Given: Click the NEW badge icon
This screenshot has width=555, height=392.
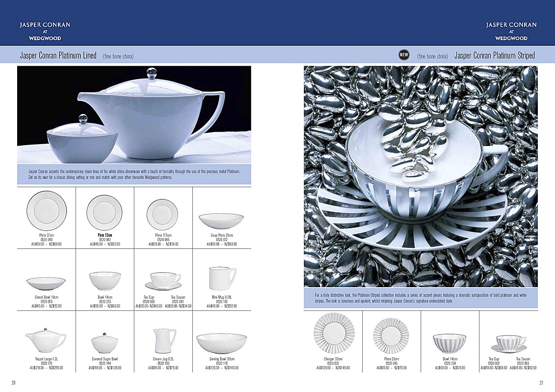Looking at the screenshot, I should 404,55.
